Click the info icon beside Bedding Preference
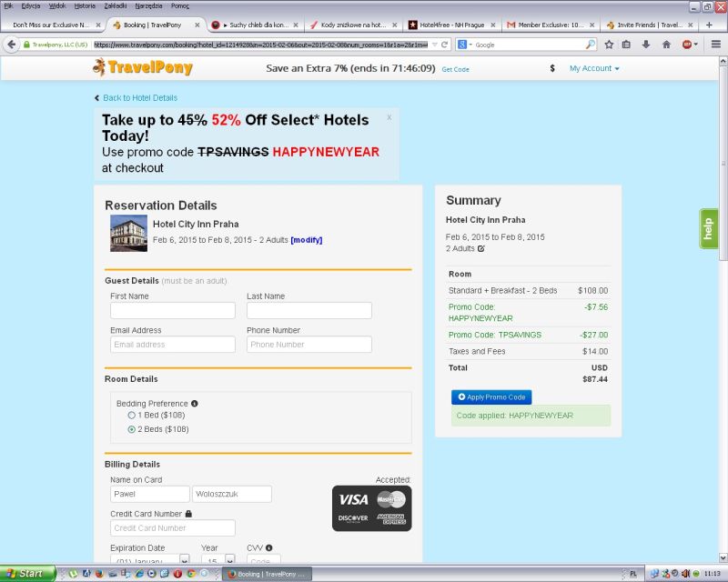The image size is (728, 582). pos(195,404)
